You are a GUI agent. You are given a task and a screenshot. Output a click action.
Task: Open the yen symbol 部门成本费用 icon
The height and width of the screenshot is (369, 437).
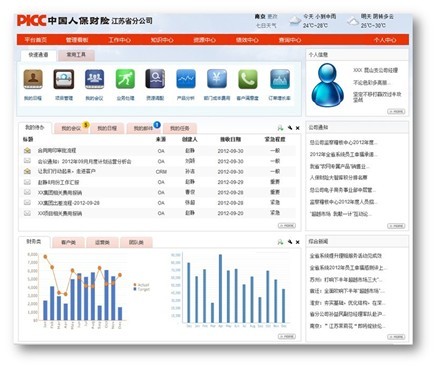tap(217, 79)
